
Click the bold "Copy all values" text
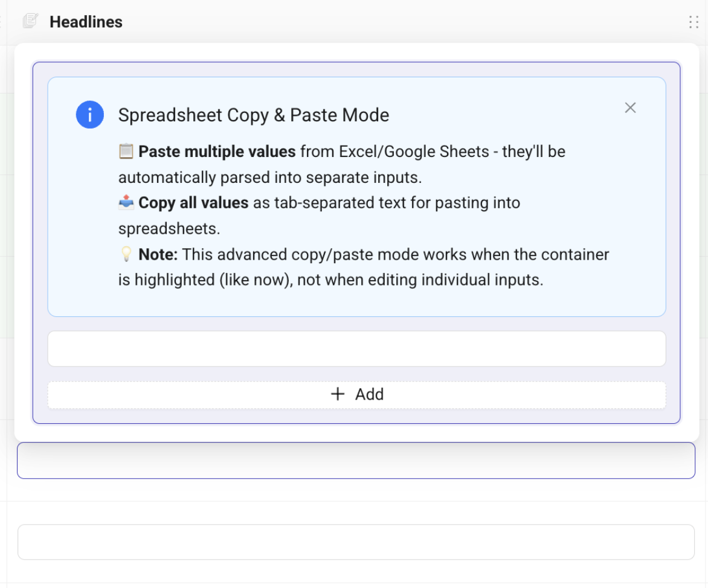(x=193, y=203)
